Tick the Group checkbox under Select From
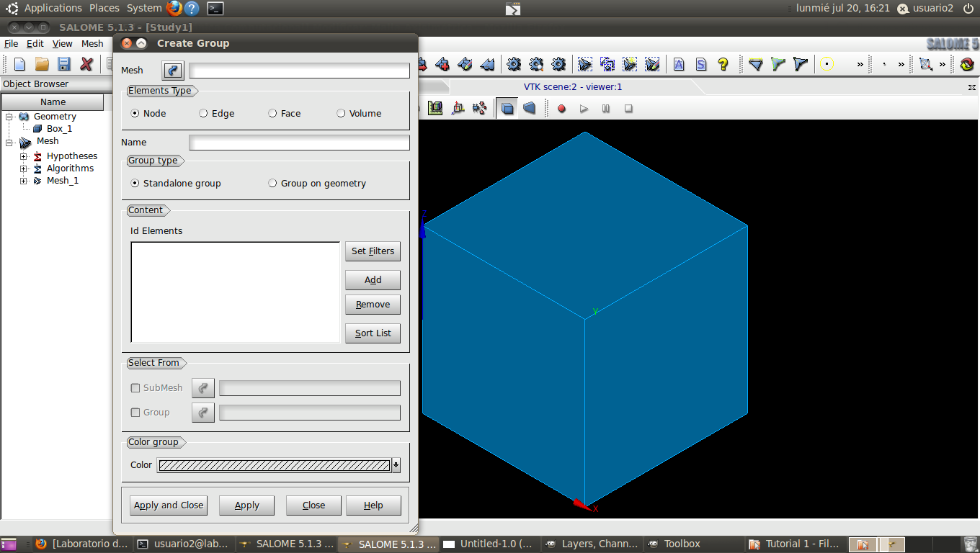This screenshot has width=980, height=553. 135,412
